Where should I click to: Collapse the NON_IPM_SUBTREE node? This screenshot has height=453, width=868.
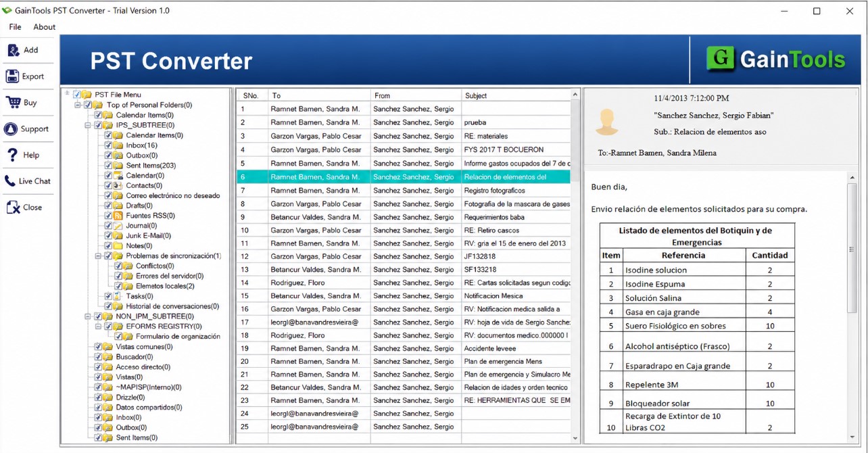89,316
